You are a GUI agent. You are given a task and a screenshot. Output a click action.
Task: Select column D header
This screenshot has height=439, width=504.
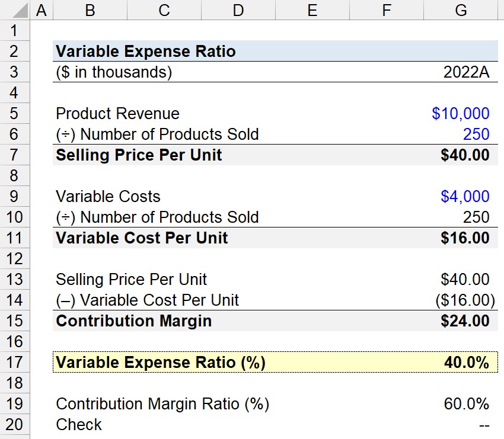tap(238, 9)
